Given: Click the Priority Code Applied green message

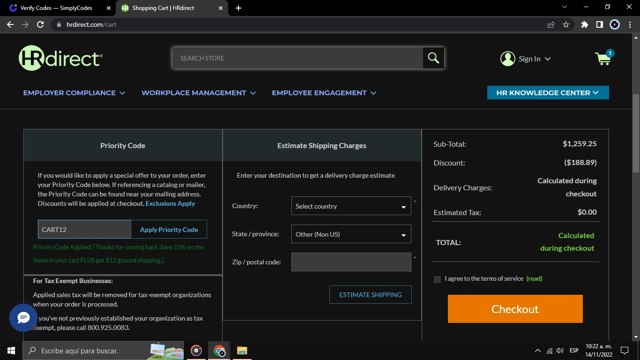Looking at the screenshot, I should (118, 253).
